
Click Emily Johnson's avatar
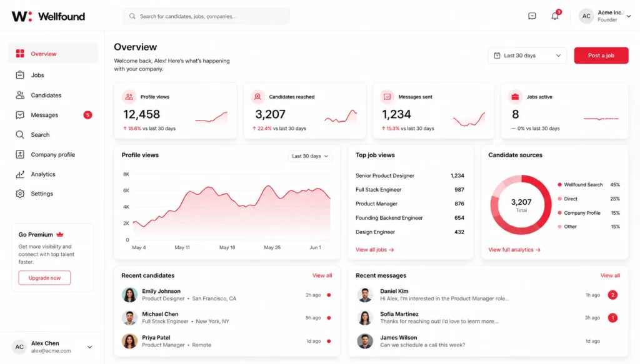coord(129,294)
